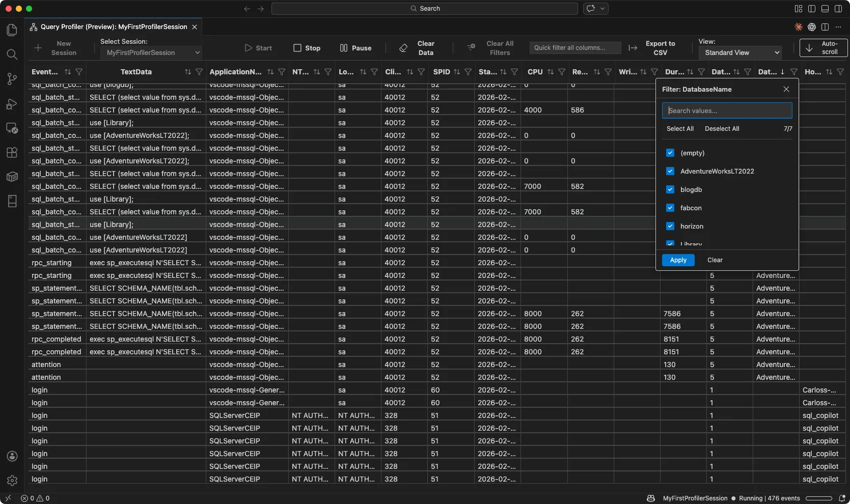Apply the DatabaseName filter selection
Viewport: 850px width, 504px height.
pos(678,260)
